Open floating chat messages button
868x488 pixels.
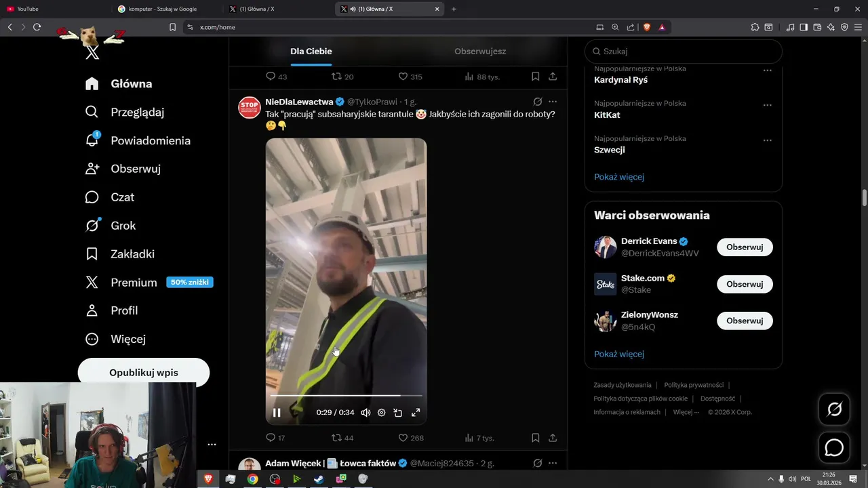click(834, 448)
